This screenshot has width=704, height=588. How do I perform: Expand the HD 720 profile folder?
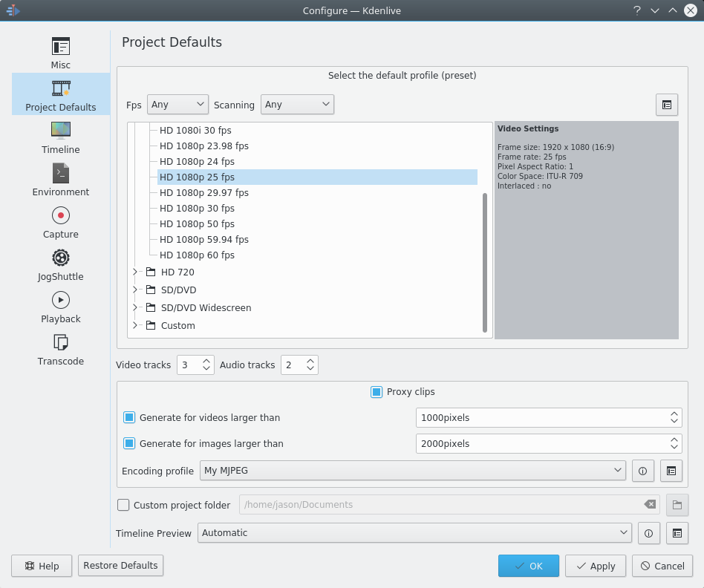tap(135, 272)
